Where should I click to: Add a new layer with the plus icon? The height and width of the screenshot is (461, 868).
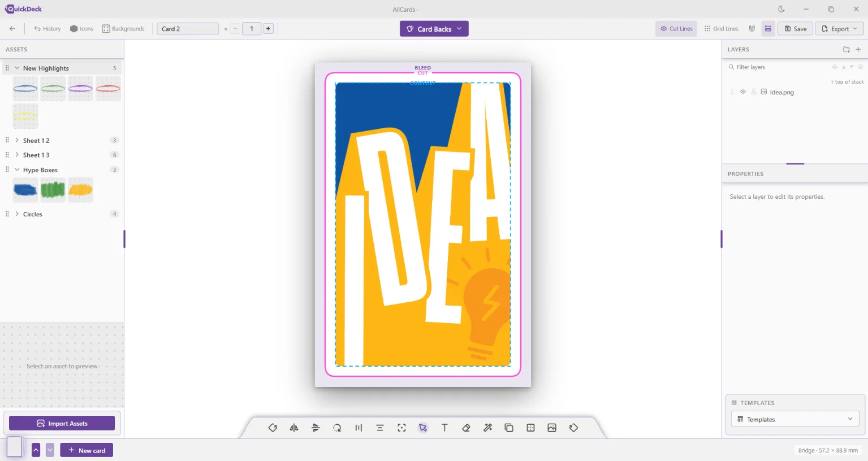[858, 49]
